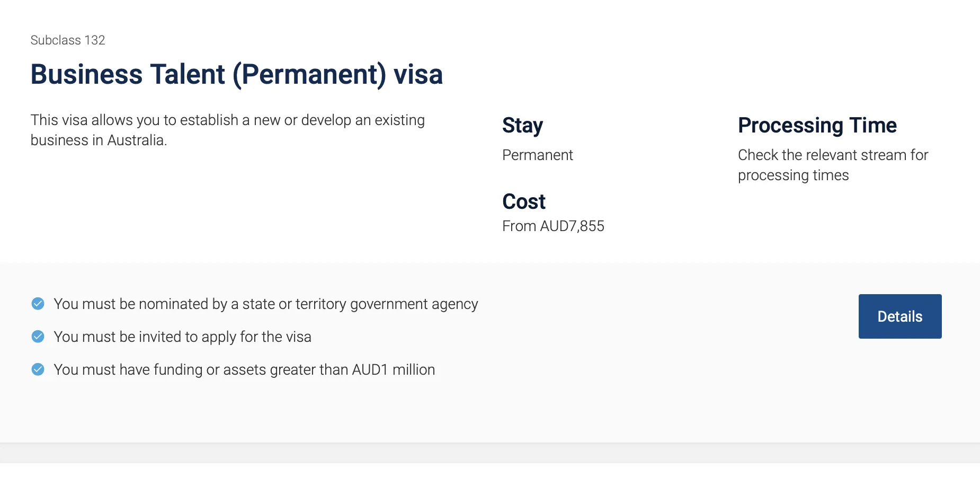Viewport: 980px width, 477px height.
Task: Click the Stay heading
Action: [x=522, y=126]
